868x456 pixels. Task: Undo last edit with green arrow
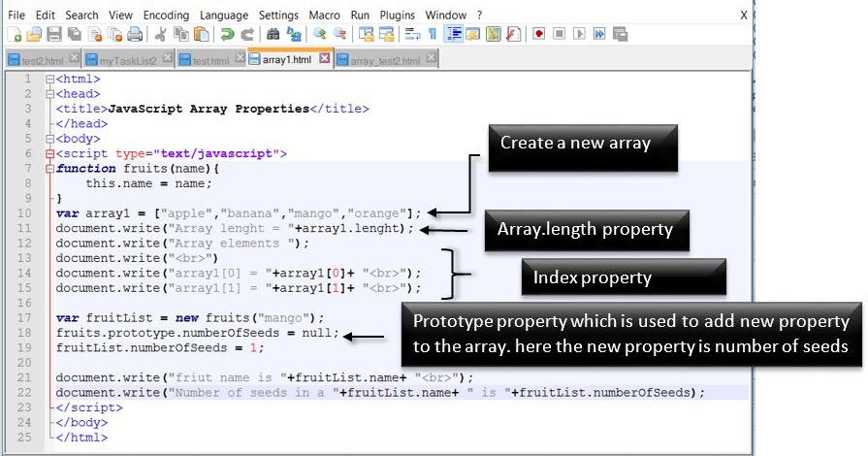pos(226,34)
